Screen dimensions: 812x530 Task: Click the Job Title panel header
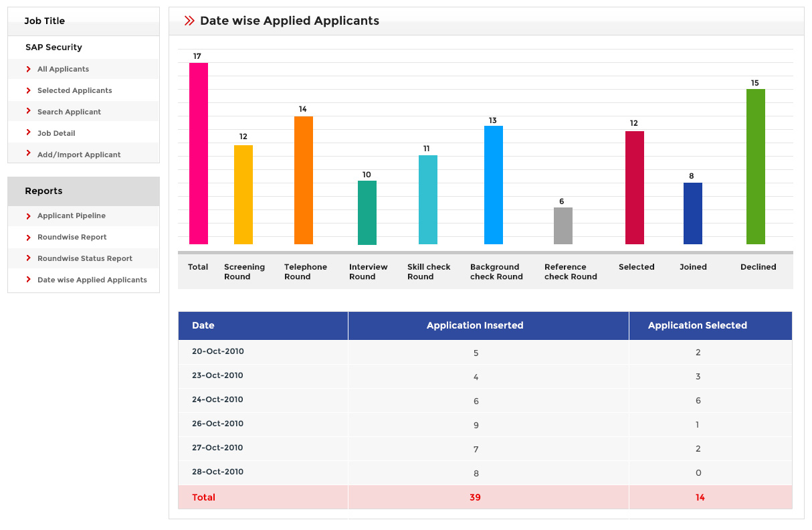84,21
